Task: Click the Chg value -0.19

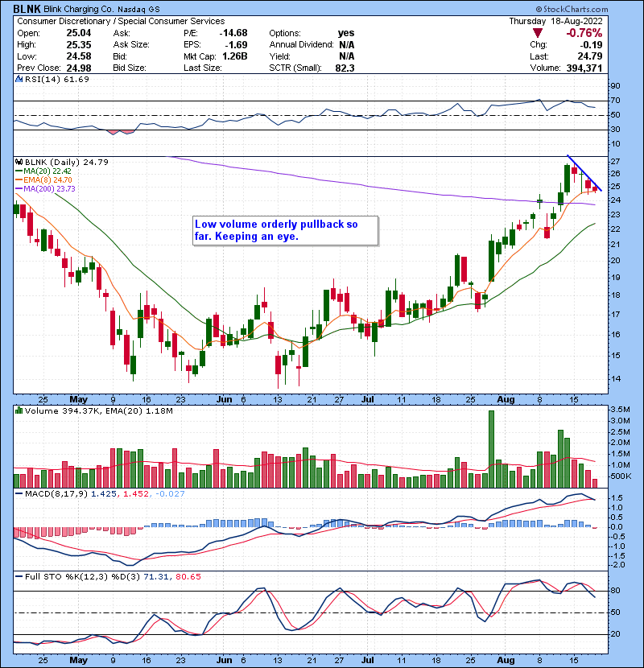Action: click(x=590, y=45)
